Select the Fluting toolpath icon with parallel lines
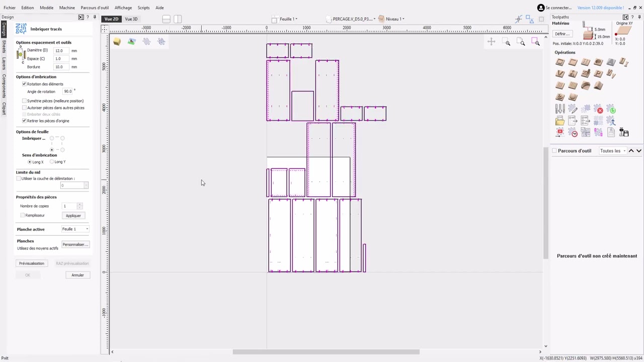The image size is (644, 362). pos(560,85)
